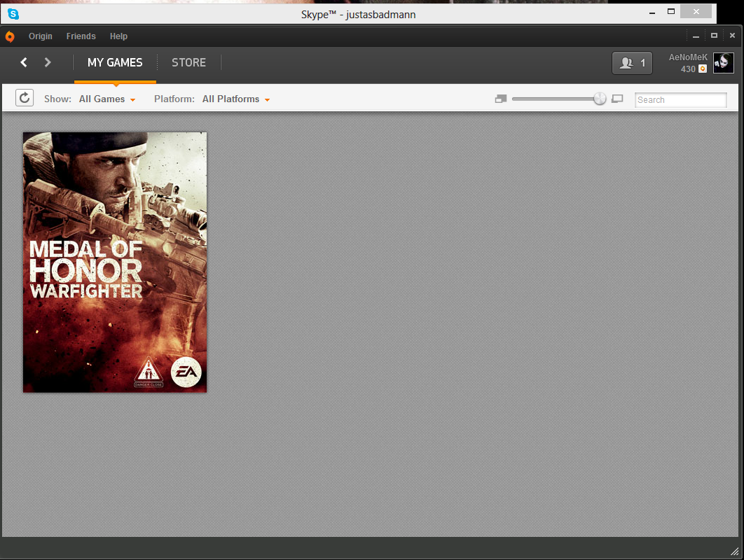Click the Skype logo in the Skype window
Image resolution: width=744 pixels, height=560 pixels.
(x=13, y=14)
